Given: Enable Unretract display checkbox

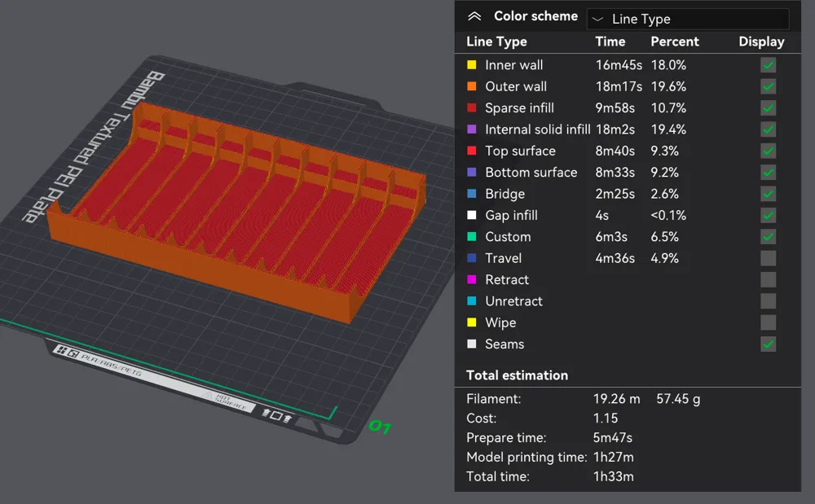Looking at the screenshot, I should pyautogui.click(x=769, y=301).
